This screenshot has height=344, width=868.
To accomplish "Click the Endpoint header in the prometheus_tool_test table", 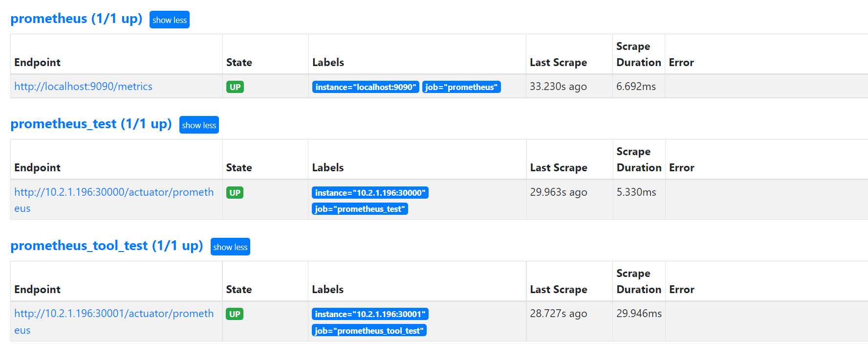I will click(38, 290).
